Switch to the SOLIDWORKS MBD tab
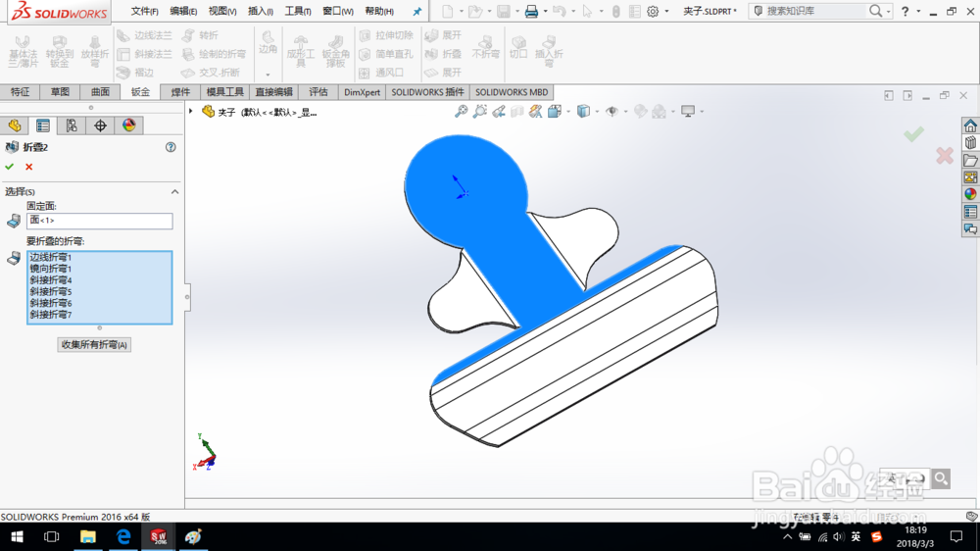980x551 pixels. [x=512, y=92]
